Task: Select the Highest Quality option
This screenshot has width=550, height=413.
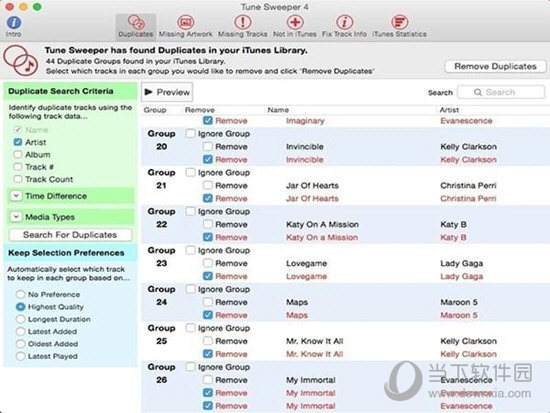Action: [21, 307]
